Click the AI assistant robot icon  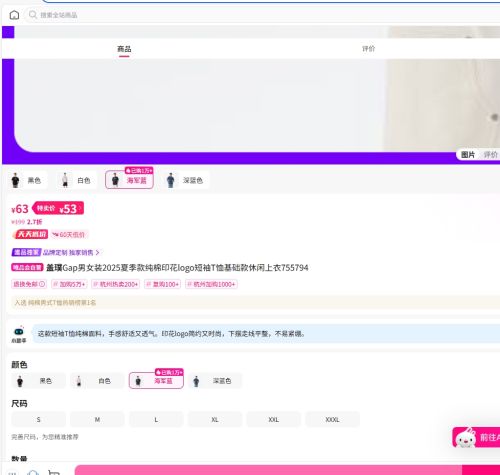19,334
